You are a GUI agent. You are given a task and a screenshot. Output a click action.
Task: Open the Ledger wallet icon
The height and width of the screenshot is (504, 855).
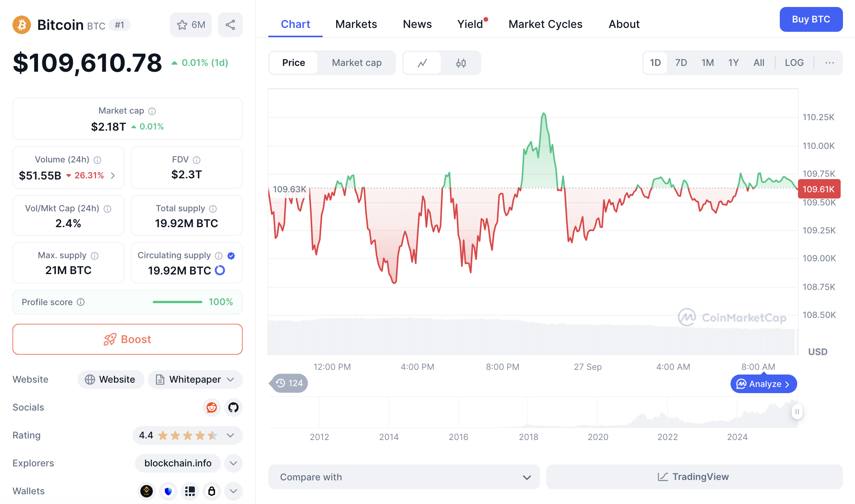pos(190,491)
